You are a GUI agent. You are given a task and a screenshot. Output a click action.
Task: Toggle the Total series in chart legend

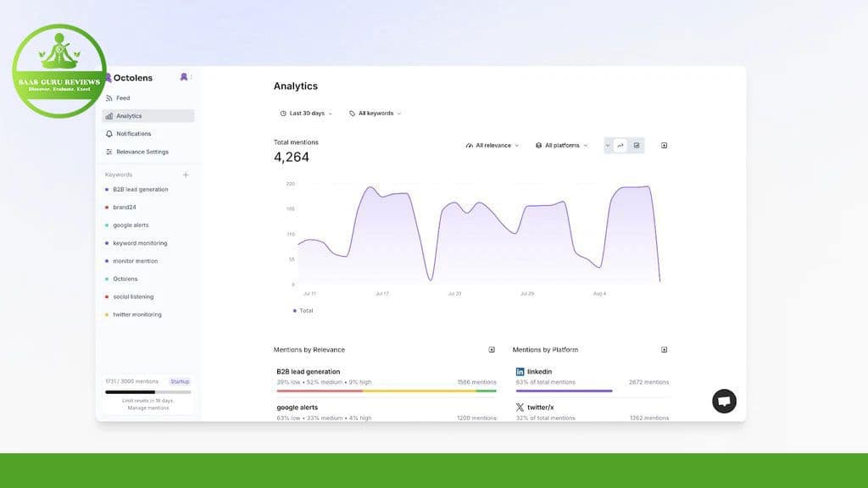(x=303, y=311)
